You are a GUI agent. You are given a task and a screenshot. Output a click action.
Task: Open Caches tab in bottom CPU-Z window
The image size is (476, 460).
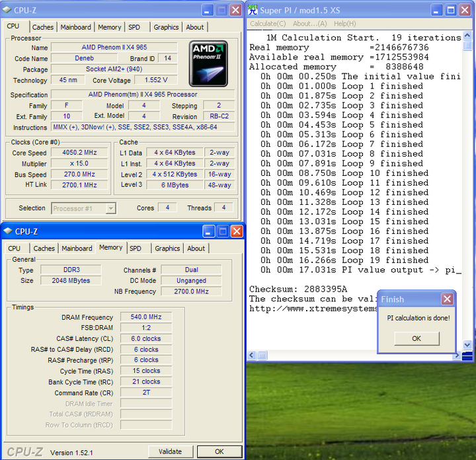click(x=44, y=249)
